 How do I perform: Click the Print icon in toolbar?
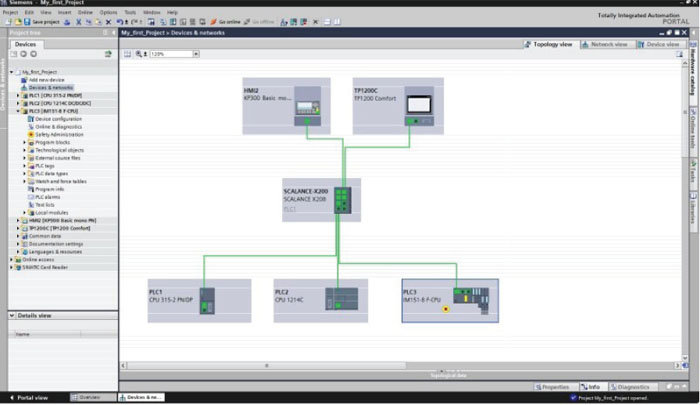click(x=67, y=22)
